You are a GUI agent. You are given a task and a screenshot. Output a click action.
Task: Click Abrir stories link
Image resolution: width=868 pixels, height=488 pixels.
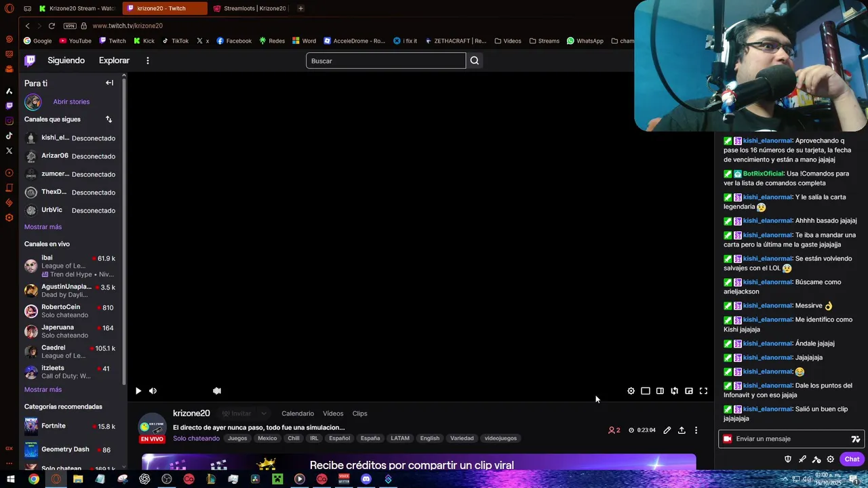(71, 102)
